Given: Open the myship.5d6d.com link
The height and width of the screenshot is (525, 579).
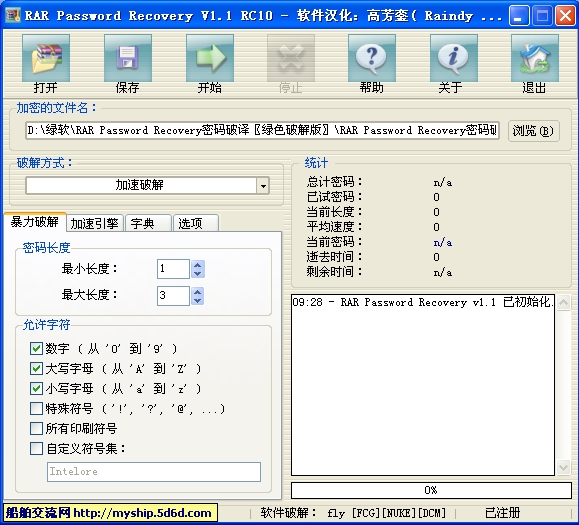Looking at the screenshot, I should 110,513.
